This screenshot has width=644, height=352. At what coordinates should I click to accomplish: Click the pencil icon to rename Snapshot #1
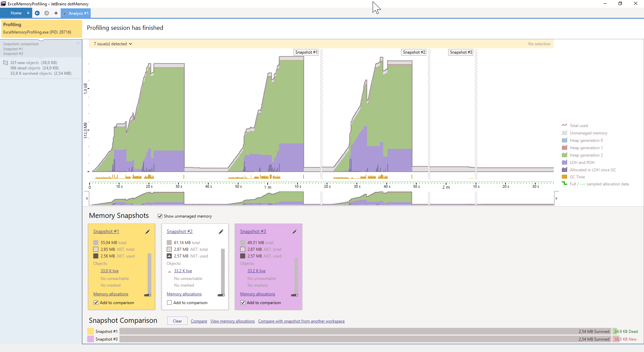(x=147, y=232)
